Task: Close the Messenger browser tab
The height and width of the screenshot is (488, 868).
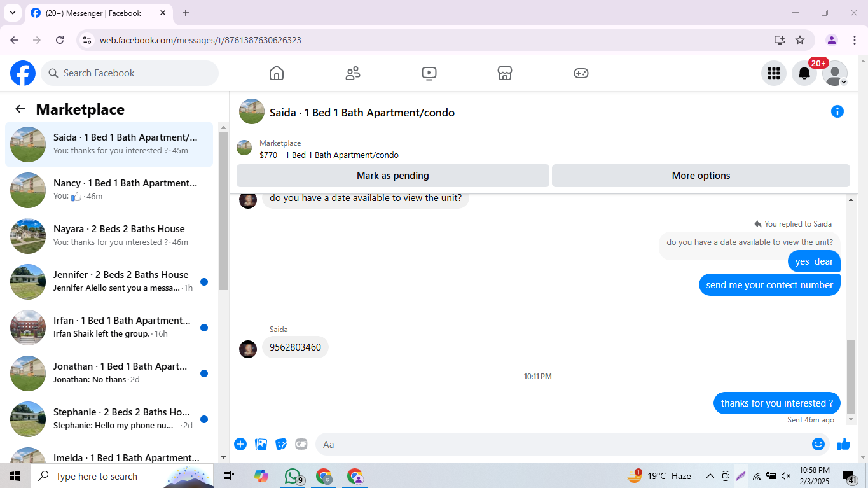Action: coord(162,13)
